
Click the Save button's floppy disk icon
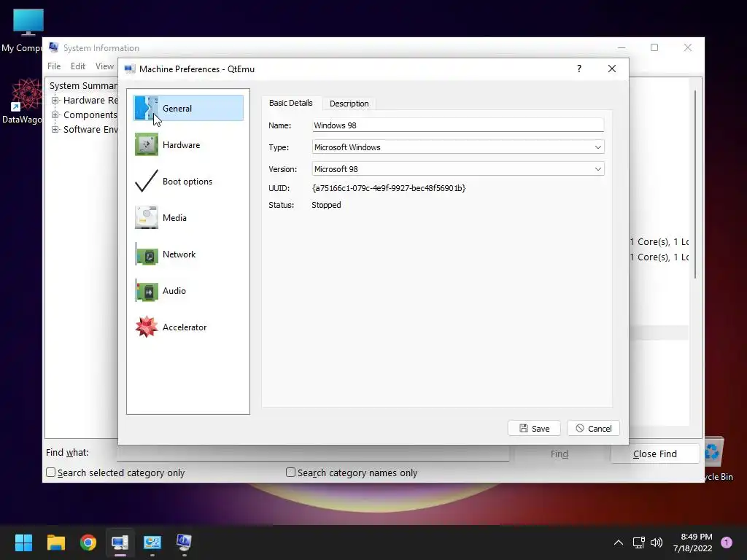pos(524,428)
